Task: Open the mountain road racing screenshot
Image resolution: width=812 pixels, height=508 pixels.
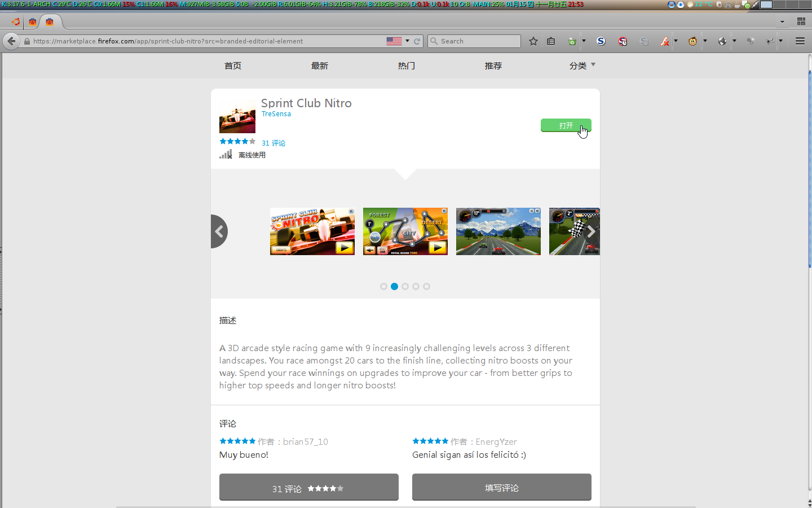Action: click(498, 231)
